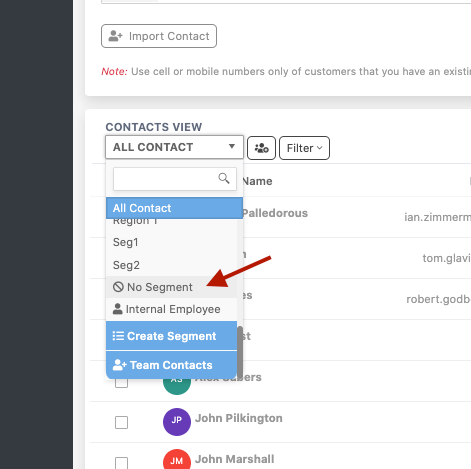The image size is (471, 469).
Task: Click the Import Contact button
Action: click(159, 36)
